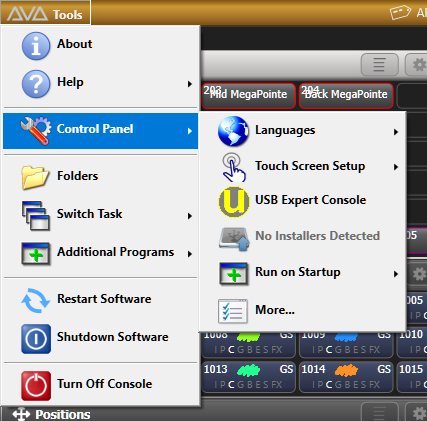The image size is (427, 421).
Task: Open the About menu entry
Action: coord(101,46)
